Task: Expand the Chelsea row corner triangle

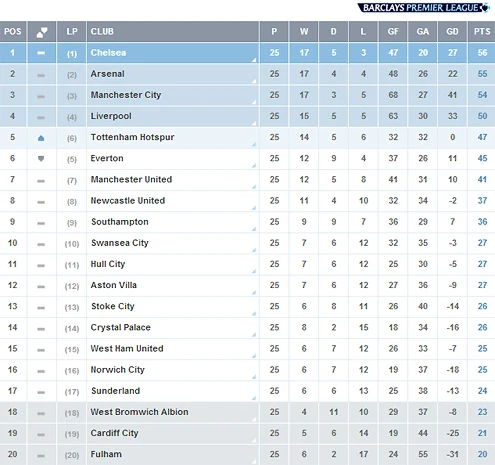Action: (x=254, y=60)
